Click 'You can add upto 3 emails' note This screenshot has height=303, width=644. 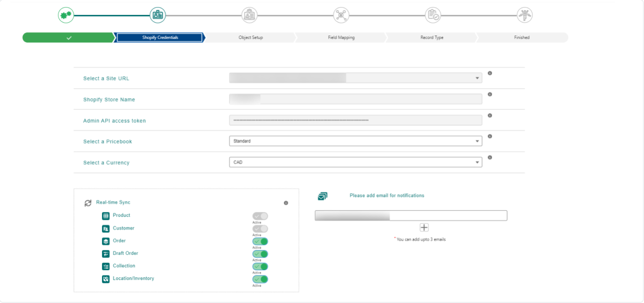click(420, 239)
